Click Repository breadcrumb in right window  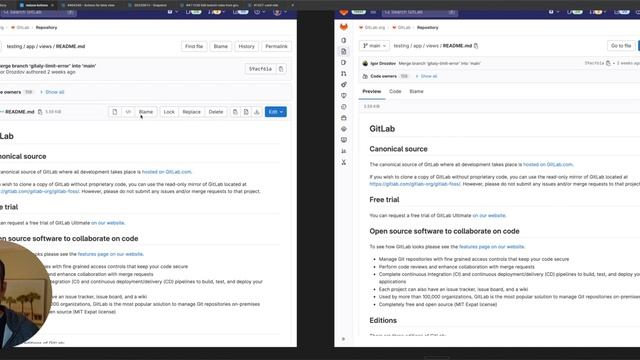click(x=428, y=28)
